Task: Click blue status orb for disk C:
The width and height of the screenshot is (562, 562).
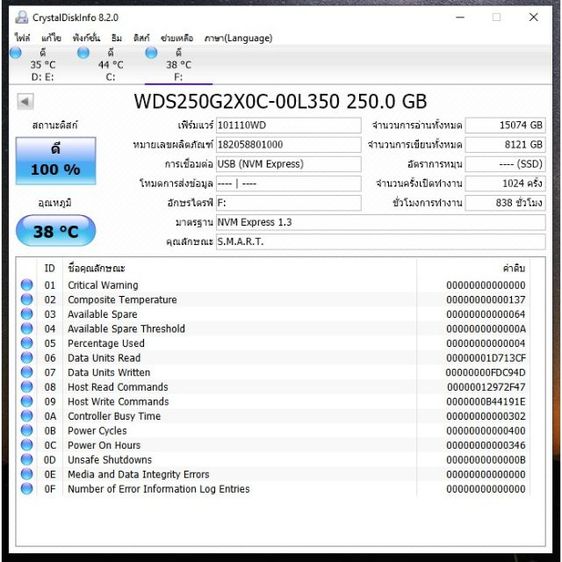Action: tap(83, 53)
